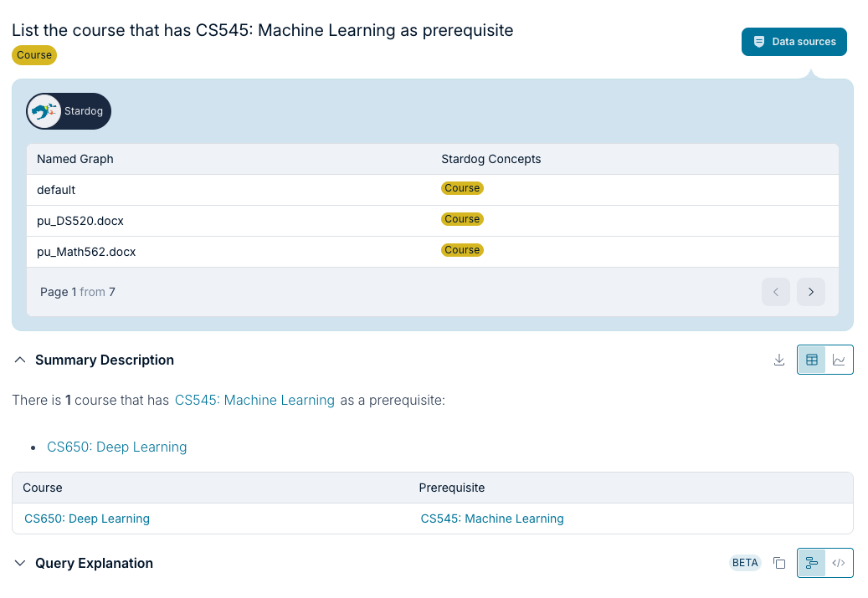Go to previous page of named graphs

pyautogui.click(x=775, y=292)
